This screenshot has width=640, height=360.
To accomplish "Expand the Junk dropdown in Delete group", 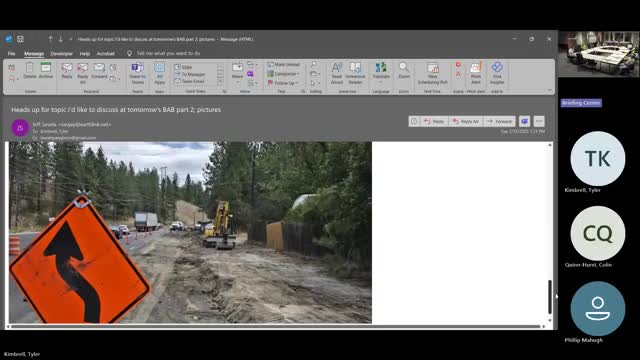I will click(13, 78).
